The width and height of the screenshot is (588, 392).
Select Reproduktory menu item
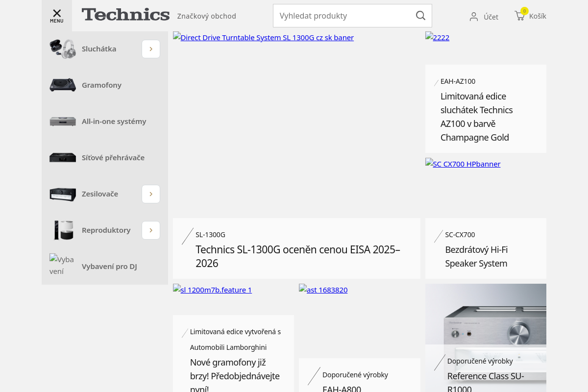pos(106,230)
